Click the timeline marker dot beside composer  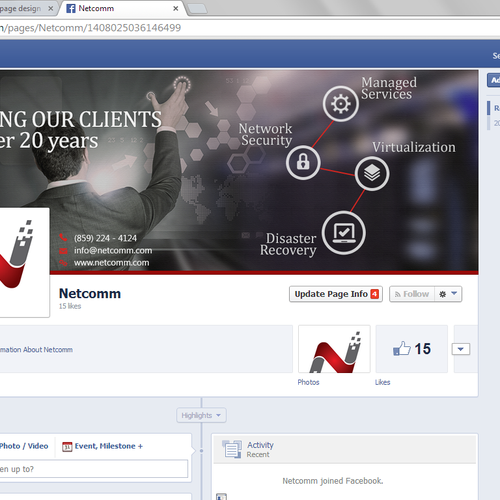point(201,451)
